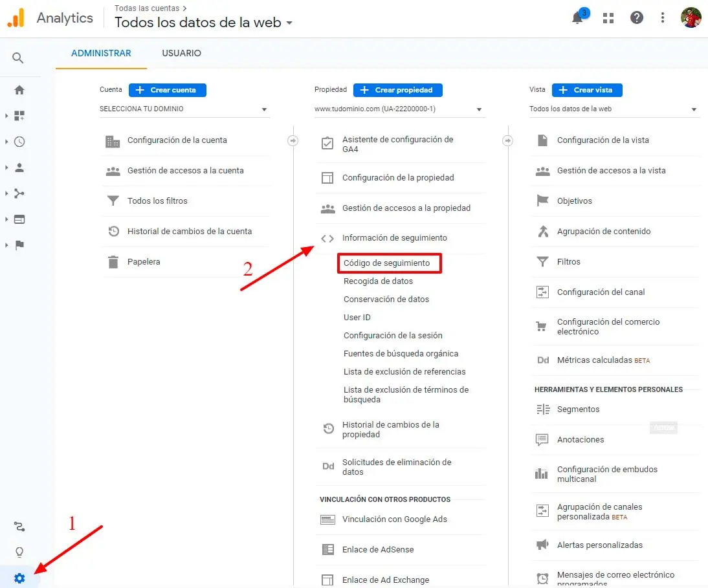
Task: Click the Crear cuenta button
Action: click(x=168, y=90)
